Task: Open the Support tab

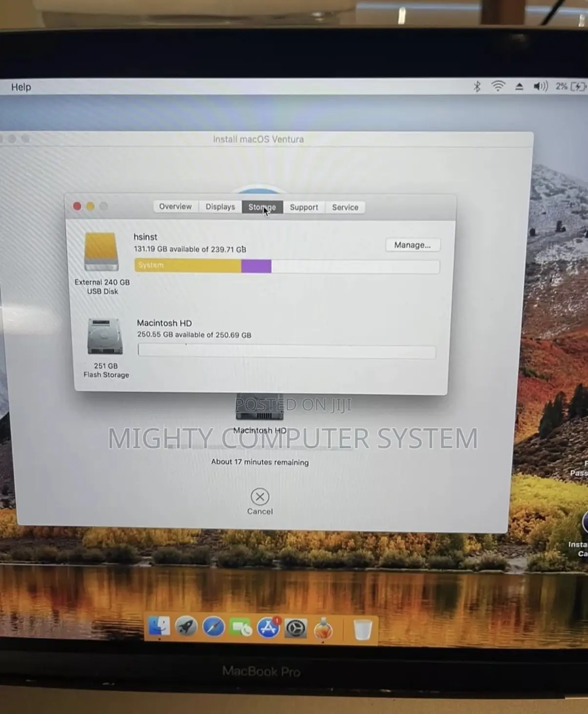Action: pos(304,207)
